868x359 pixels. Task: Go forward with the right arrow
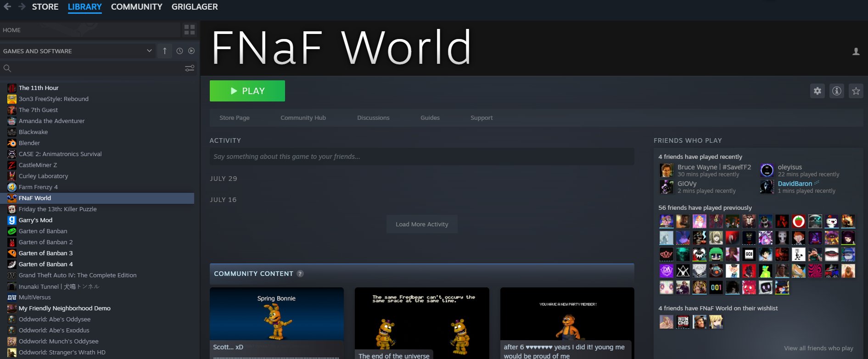tap(22, 6)
